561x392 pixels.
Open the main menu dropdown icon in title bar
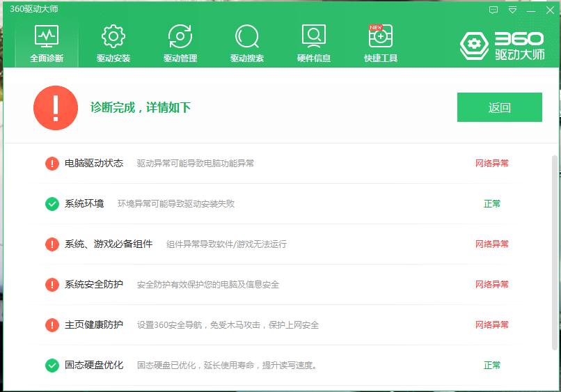pyautogui.click(x=513, y=10)
